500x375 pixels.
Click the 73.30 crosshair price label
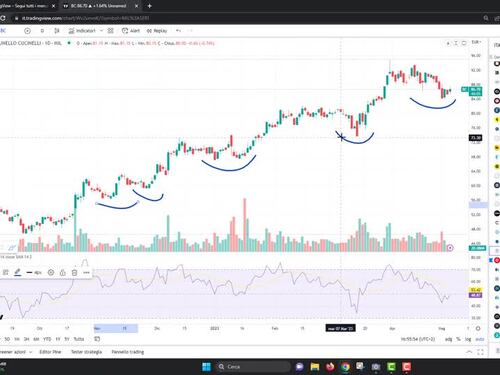point(476,138)
